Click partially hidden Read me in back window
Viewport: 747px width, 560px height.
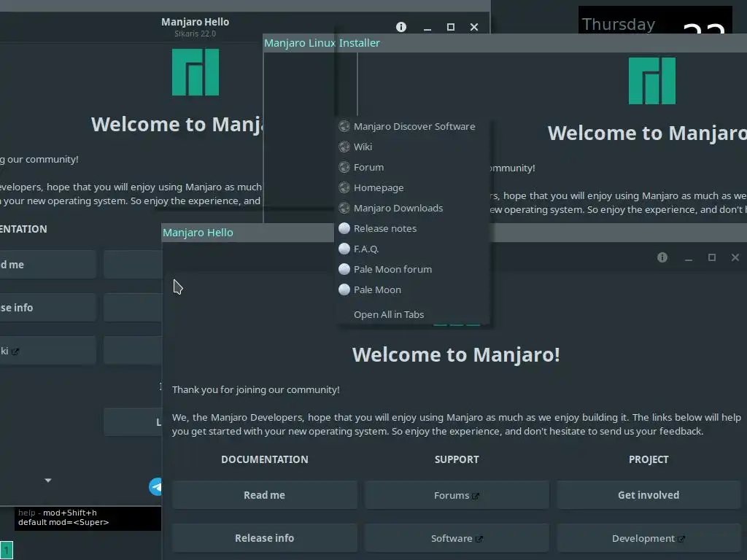click(47, 264)
